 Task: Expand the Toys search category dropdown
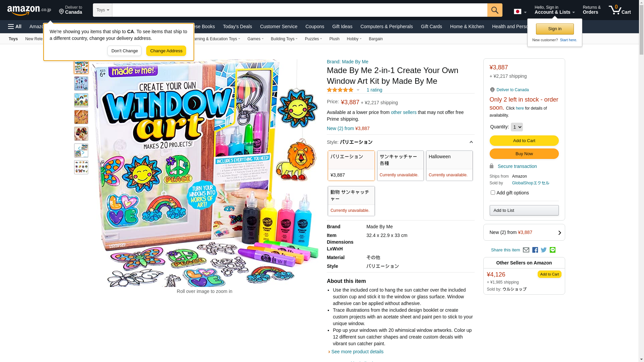pos(103,10)
